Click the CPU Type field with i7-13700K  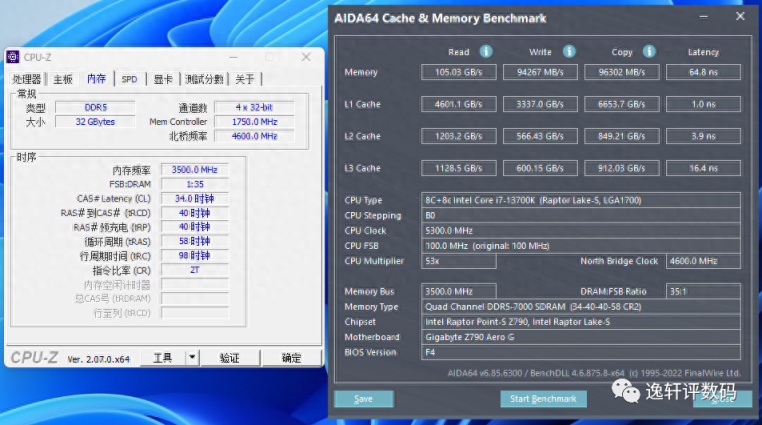pyautogui.click(x=581, y=200)
